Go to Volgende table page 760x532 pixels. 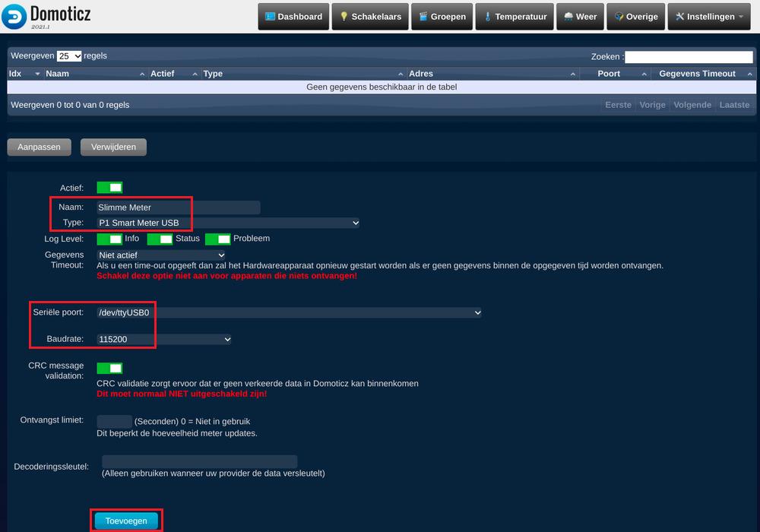(x=692, y=105)
